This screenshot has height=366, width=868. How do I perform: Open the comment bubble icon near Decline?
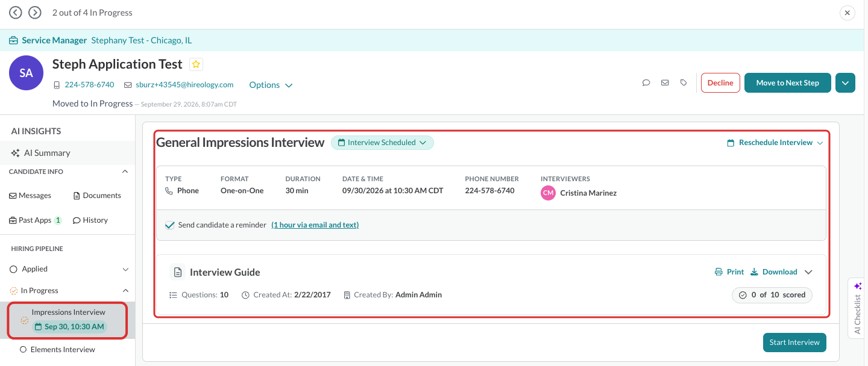(646, 83)
